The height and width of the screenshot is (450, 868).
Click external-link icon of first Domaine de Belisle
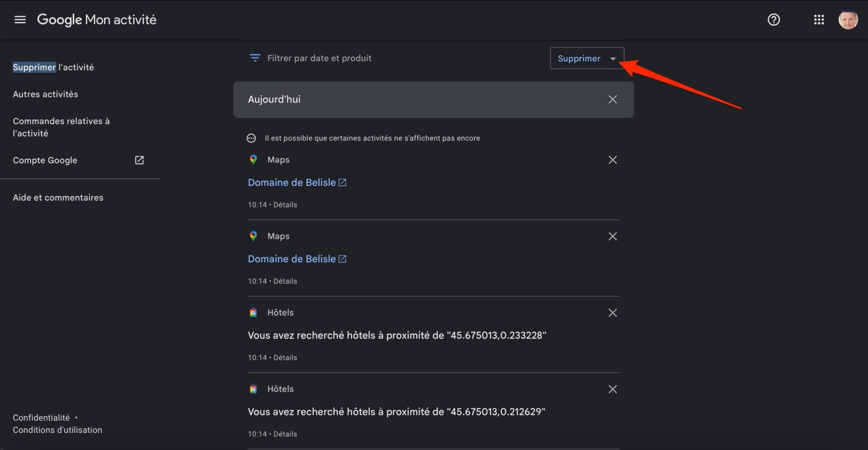click(343, 182)
